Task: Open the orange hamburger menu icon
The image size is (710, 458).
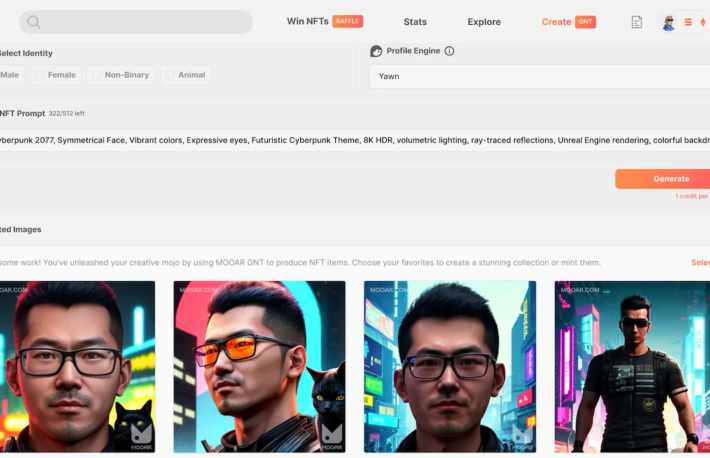Action: tap(688, 22)
